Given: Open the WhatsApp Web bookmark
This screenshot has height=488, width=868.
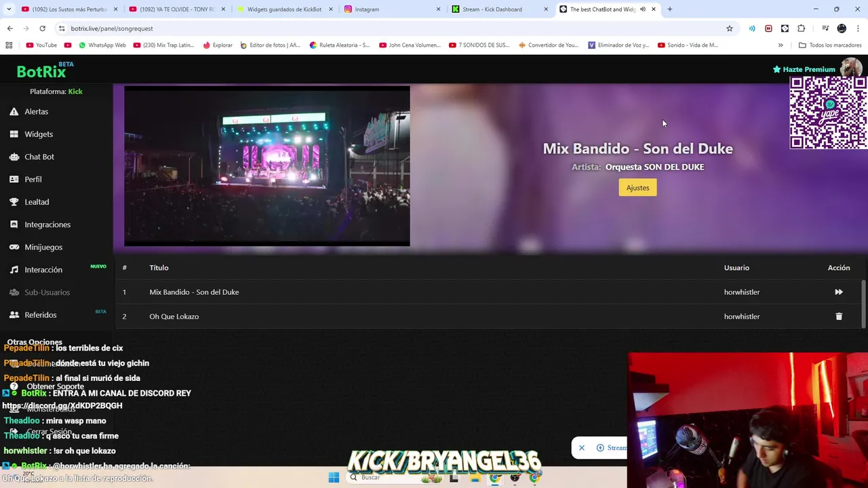Looking at the screenshot, I should 102,45.
